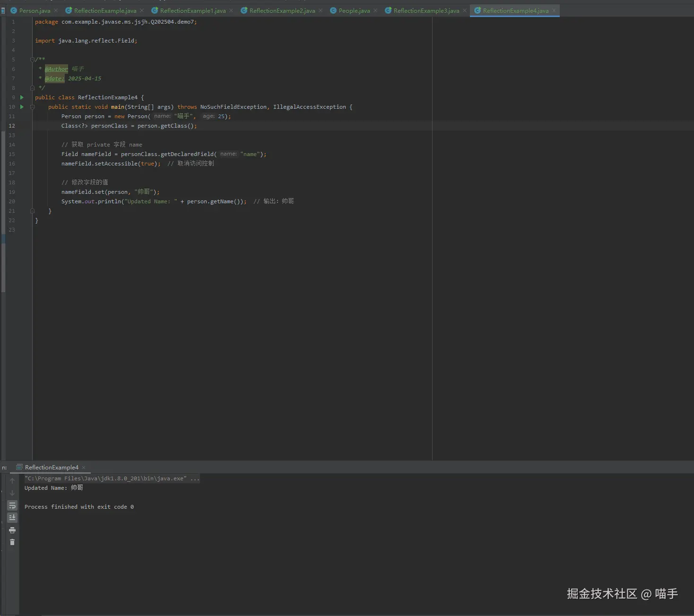Click 'new Person(' constructor call
694x616 pixels.
point(132,116)
